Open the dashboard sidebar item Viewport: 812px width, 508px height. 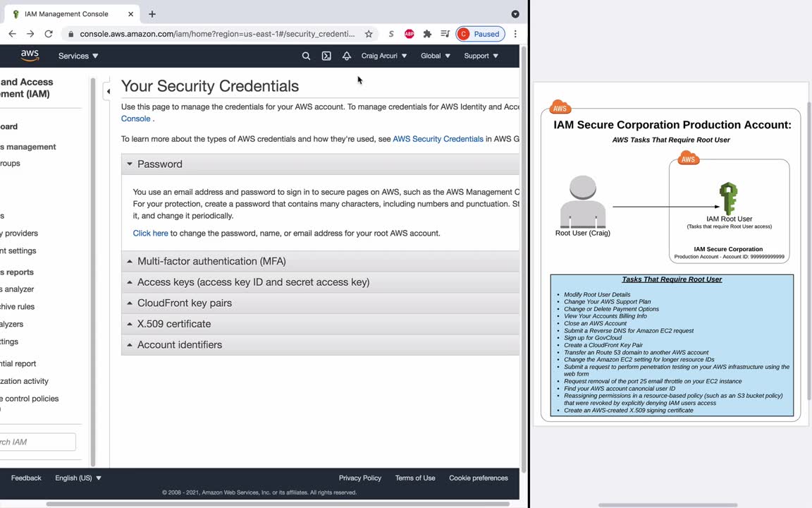[x=8, y=126]
